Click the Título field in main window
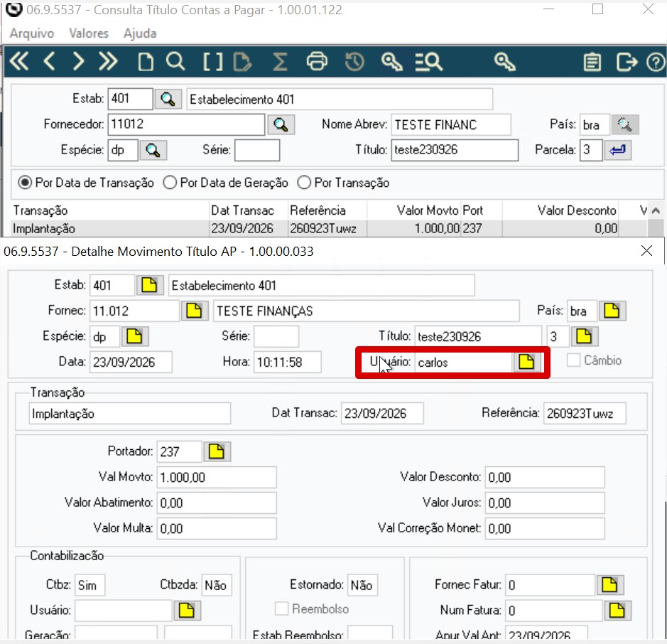Screen dimensions: 667x644 pos(455,150)
